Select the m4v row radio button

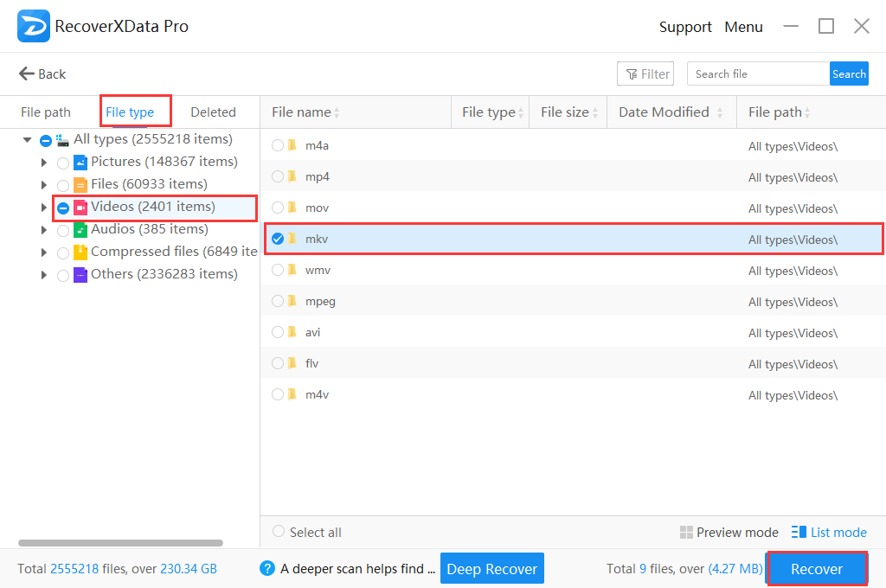click(x=278, y=393)
